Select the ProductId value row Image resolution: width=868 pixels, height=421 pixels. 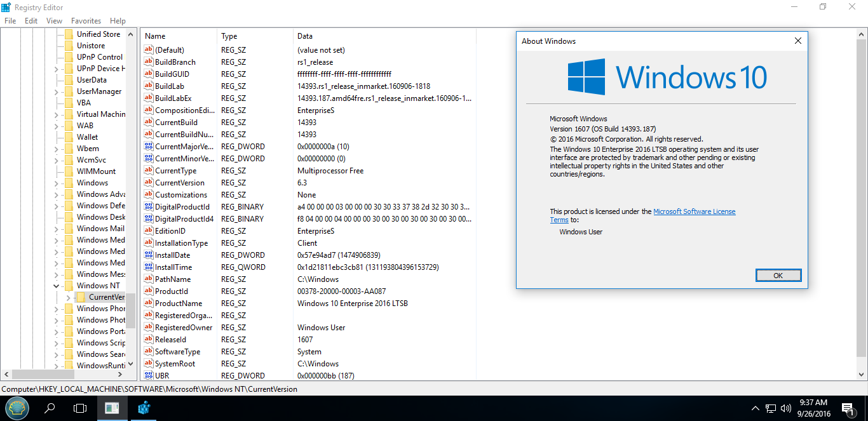point(308,291)
